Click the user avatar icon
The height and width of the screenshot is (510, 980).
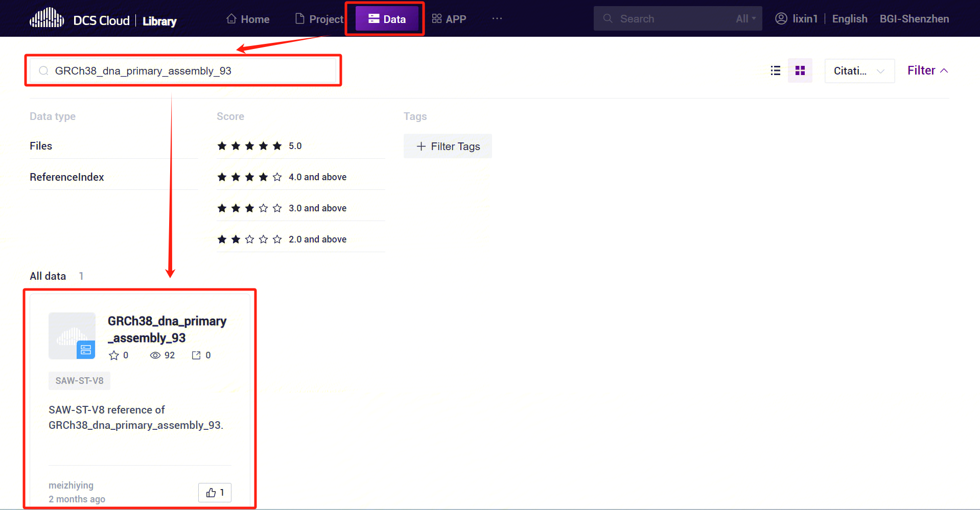(781, 19)
